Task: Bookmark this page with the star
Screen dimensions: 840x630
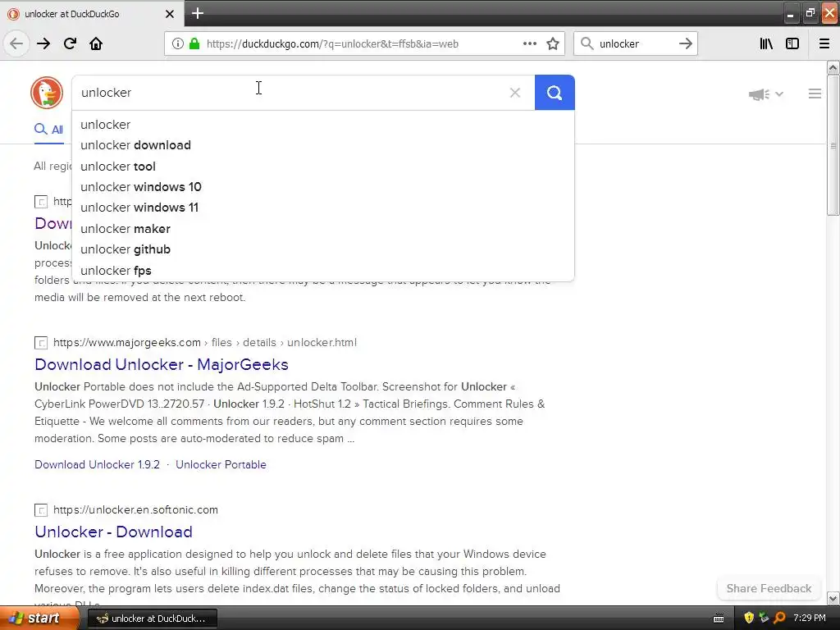Action: [x=553, y=43]
